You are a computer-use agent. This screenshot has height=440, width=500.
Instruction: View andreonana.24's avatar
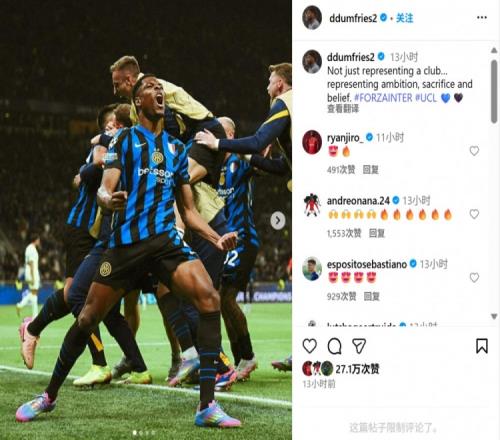tap(312, 205)
